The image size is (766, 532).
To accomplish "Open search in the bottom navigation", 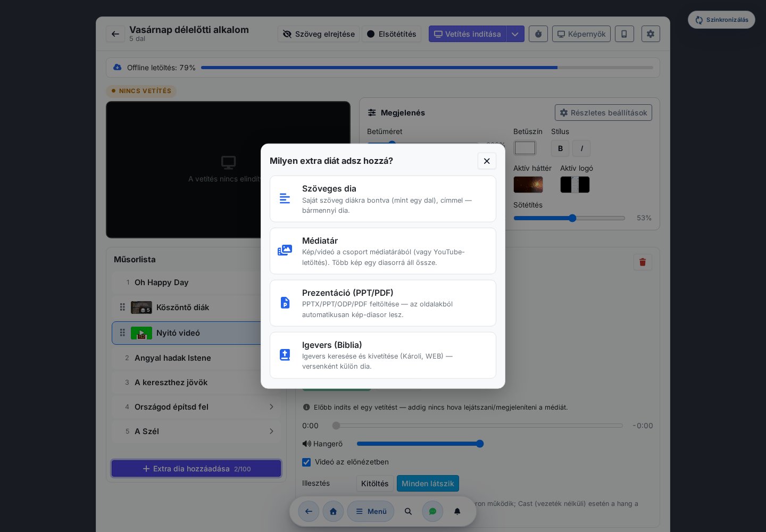I will [x=408, y=511].
